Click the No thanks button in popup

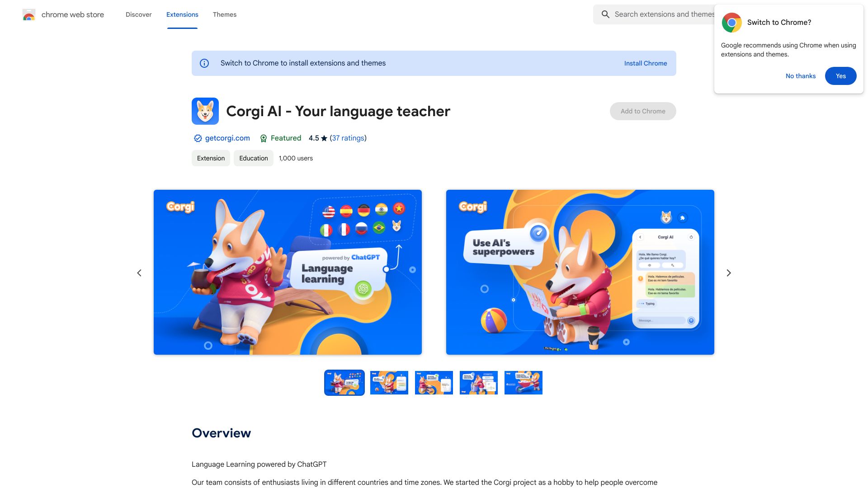tap(801, 75)
